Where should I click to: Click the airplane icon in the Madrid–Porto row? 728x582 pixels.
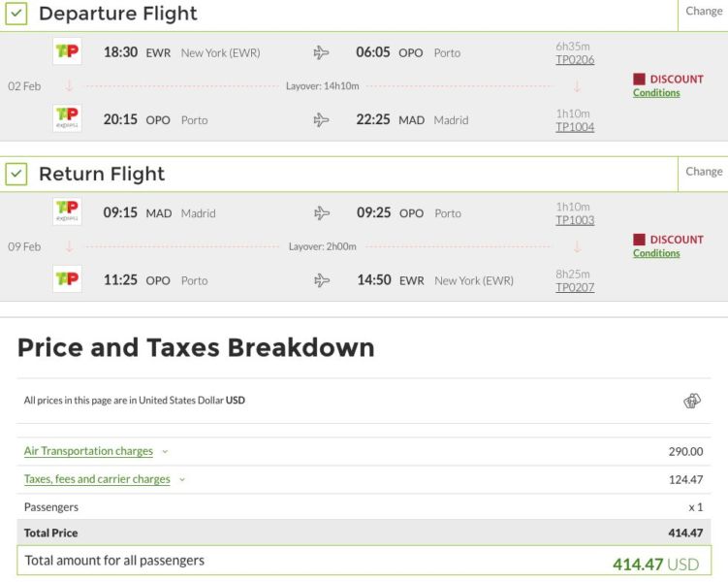click(322, 213)
